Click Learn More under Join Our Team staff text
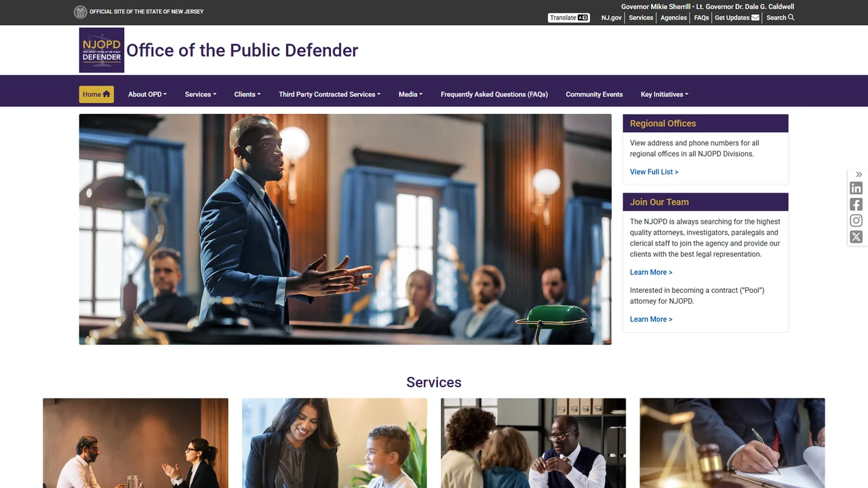Screen dimensions: 868x488 pos(651,272)
